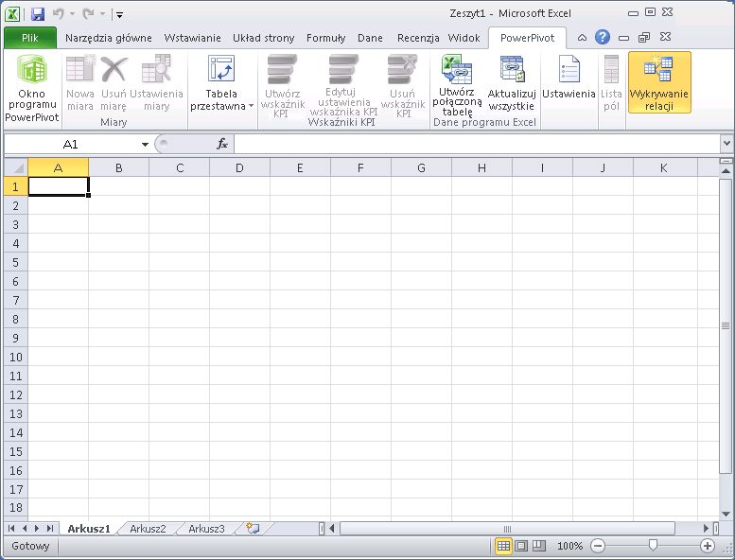Open the Plik tab
Image resolution: width=735 pixels, height=560 pixels.
tap(30, 38)
